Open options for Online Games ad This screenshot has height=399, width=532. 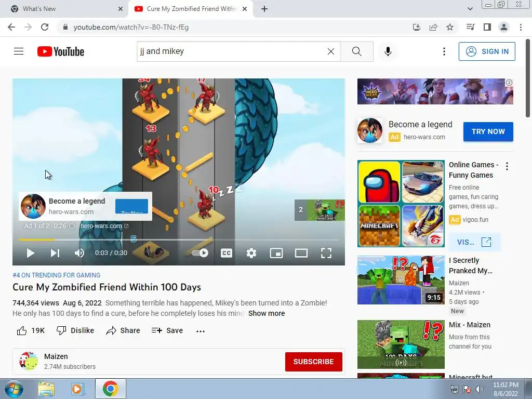tap(507, 166)
